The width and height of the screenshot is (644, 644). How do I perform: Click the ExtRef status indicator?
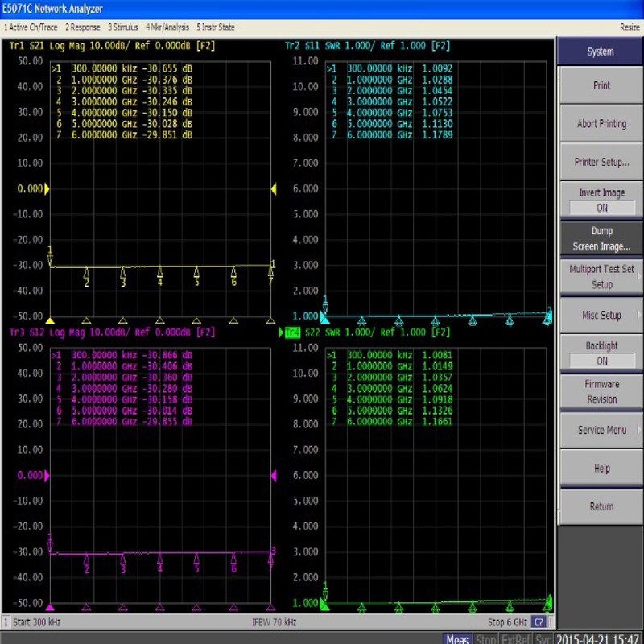[517, 638]
